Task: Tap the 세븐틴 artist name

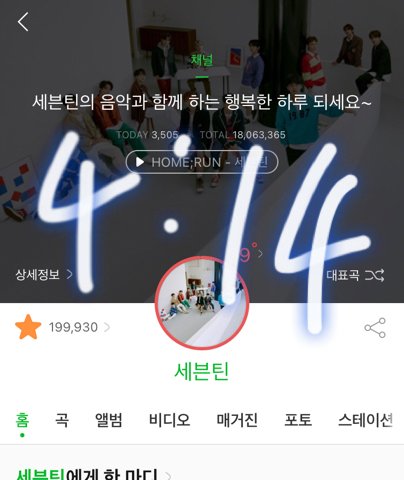Action: [x=202, y=371]
